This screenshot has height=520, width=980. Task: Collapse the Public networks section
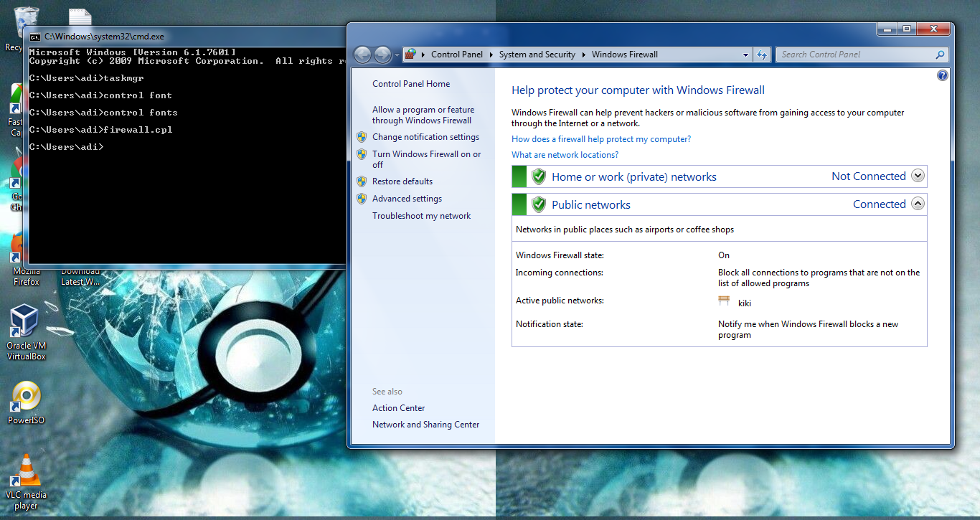pos(918,204)
